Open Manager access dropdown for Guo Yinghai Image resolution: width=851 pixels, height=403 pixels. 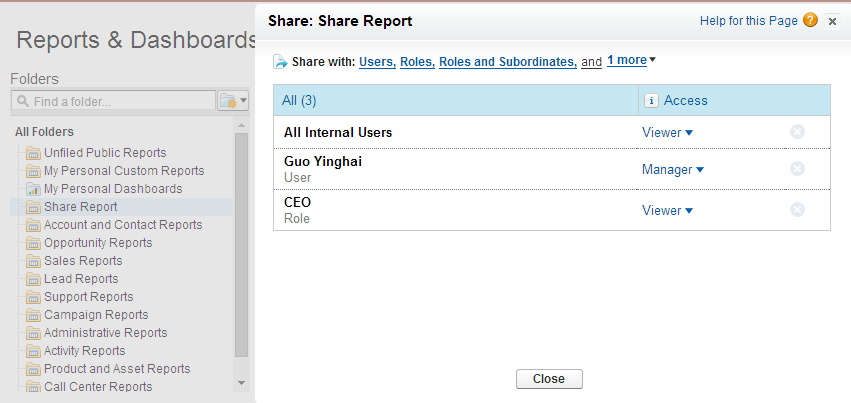(673, 170)
